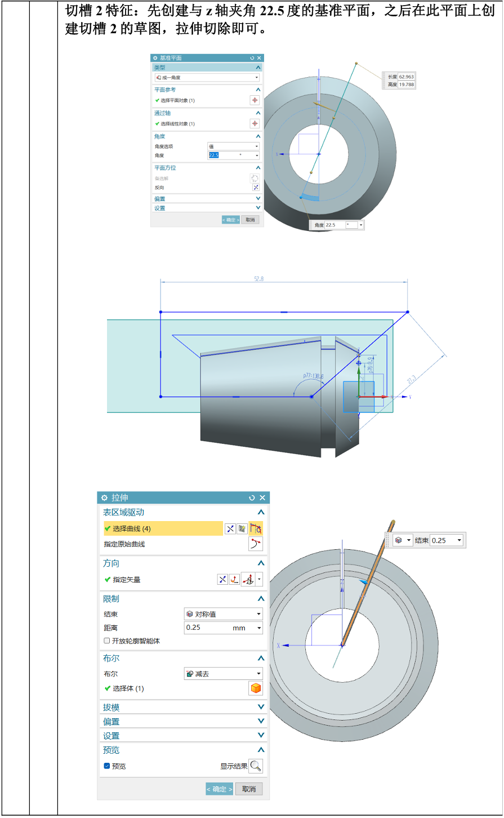504x818 pixels.
Task: Click the specify original curve icon
Action: tap(256, 544)
